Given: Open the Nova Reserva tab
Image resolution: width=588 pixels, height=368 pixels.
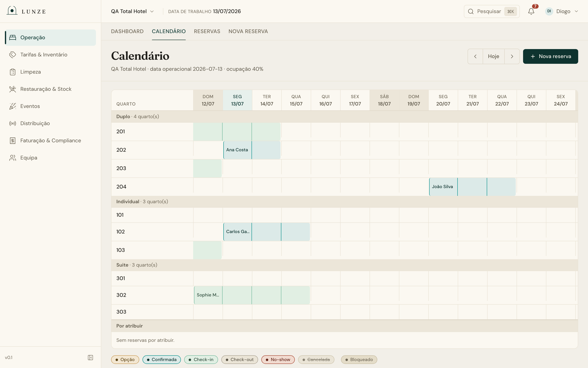Looking at the screenshot, I should 248,31.
